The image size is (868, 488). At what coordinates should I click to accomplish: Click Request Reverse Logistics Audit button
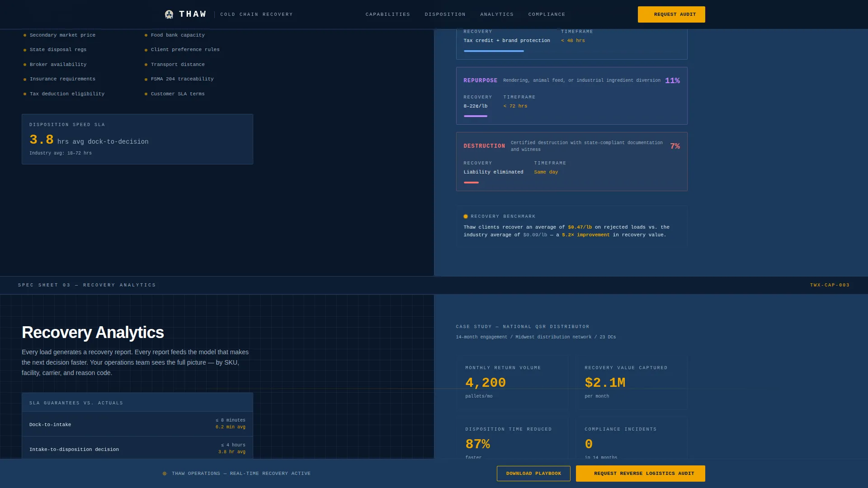641,474
